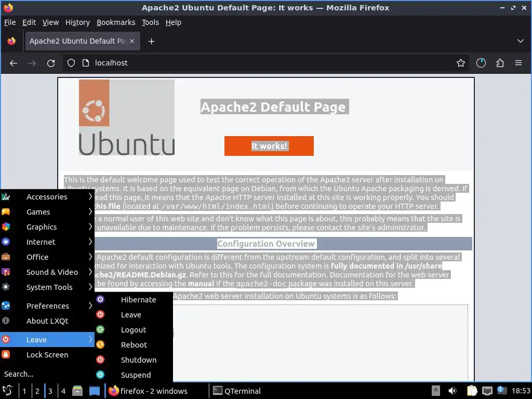
Task: Click the 18:53 clock
Action: (521, 391)
